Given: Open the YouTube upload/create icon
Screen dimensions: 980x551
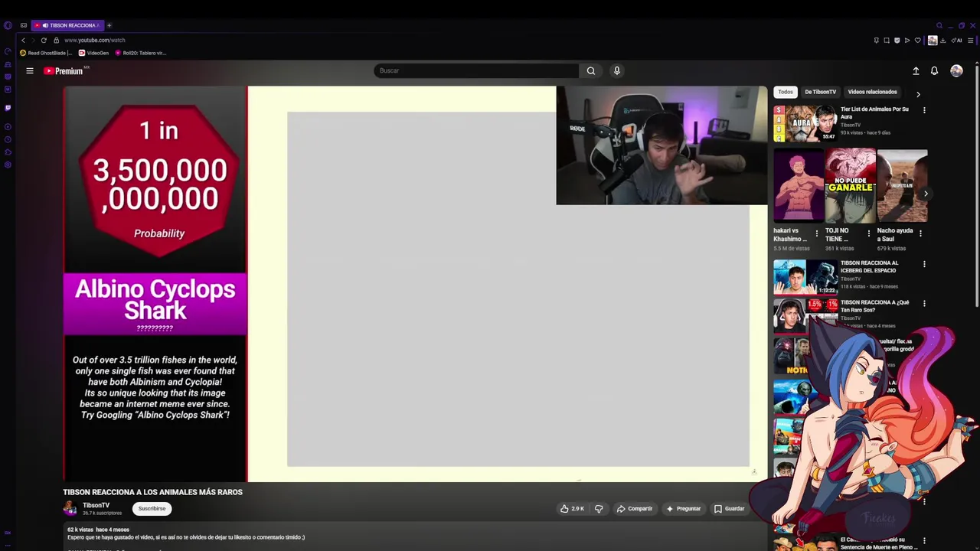Looking at the screenshot, I should [x=916, y=70].
